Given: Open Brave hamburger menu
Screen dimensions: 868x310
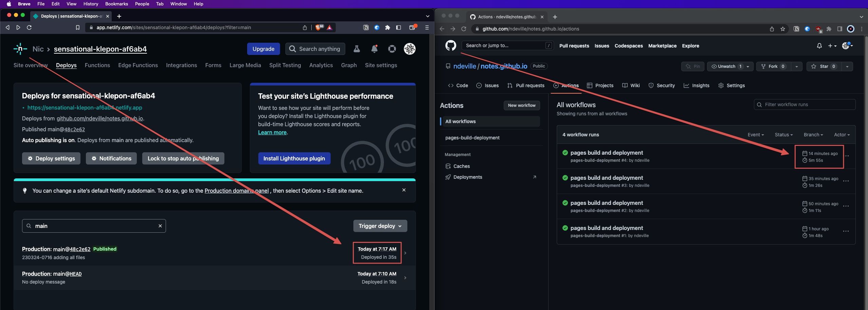Looking at the screenshot, I should click(427, 27).
